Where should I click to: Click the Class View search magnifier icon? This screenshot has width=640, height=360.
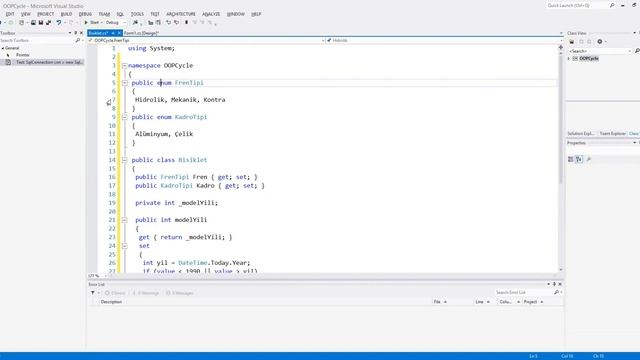637,51
